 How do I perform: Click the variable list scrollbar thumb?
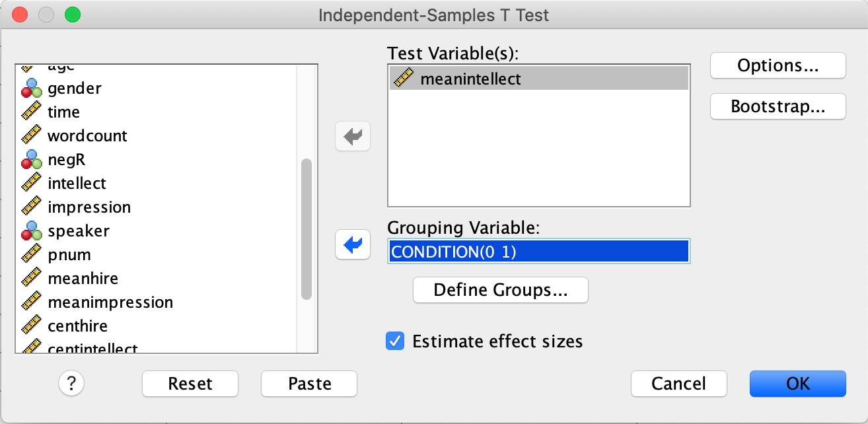(307, 230)
